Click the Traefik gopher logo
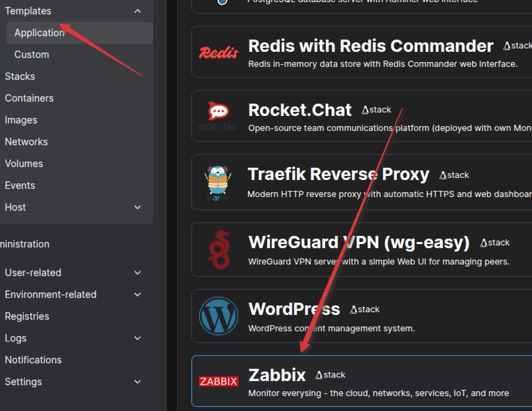The height and width of the screenshot is (411, 532). coord(218,183)
